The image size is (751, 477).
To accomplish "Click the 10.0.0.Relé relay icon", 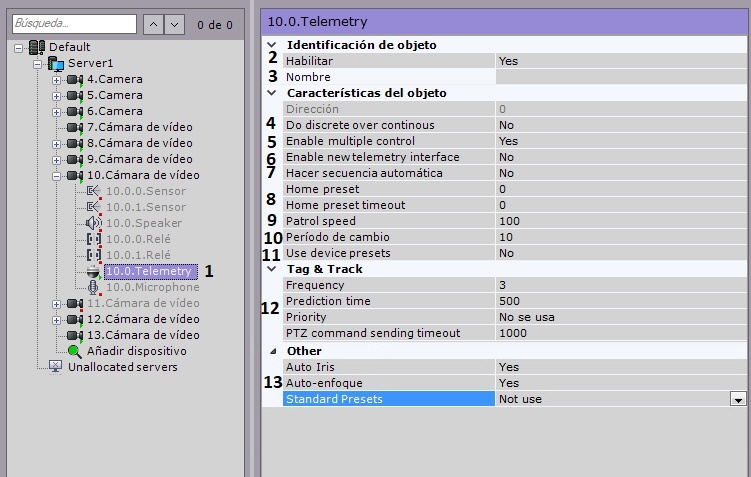I will 94,239.
